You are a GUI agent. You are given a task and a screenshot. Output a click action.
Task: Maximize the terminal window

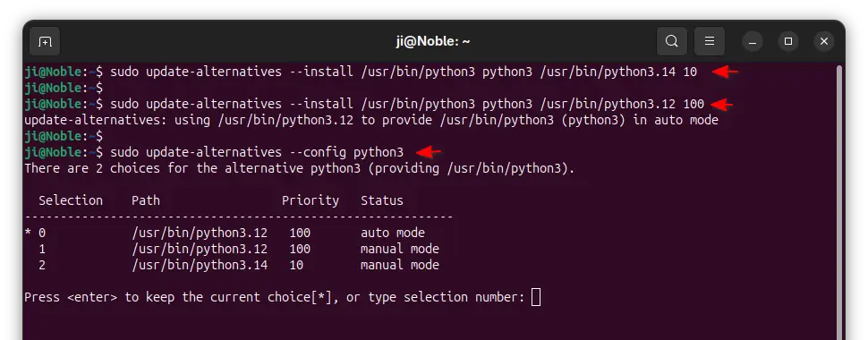click(x=788, y=41)
